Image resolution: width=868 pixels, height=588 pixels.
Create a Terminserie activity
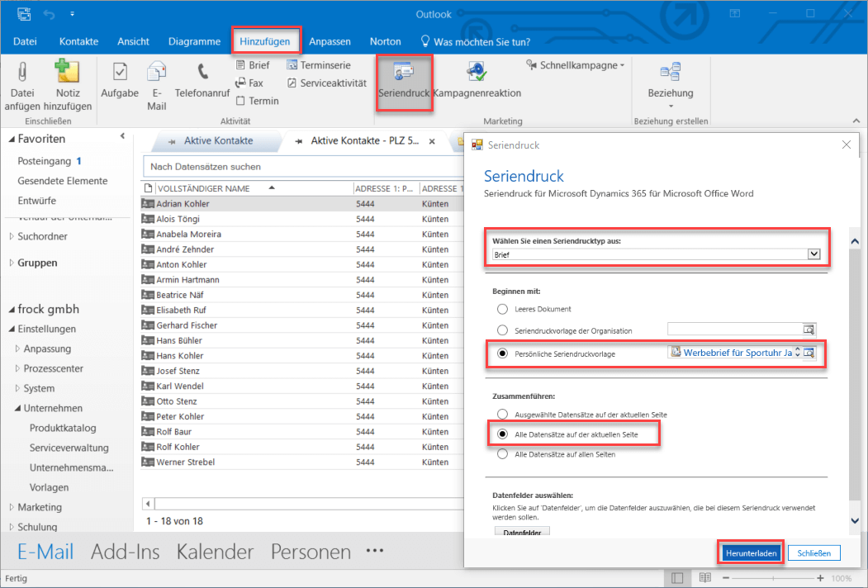[318, 65]
